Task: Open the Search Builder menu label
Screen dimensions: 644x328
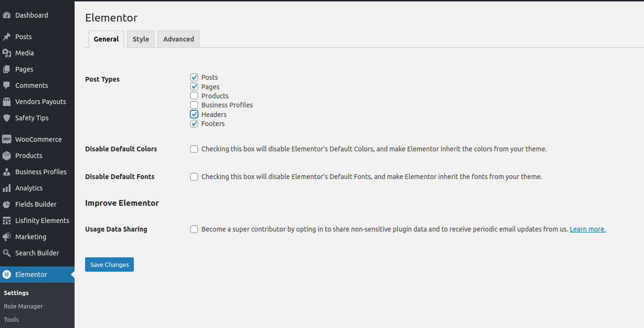Action: coord(37,253)
